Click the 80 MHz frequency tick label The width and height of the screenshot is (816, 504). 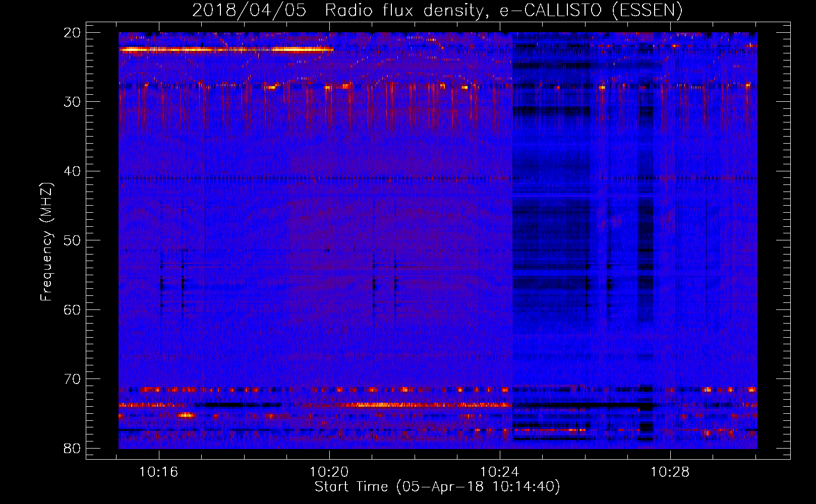pyautogui.click(x=72, y=448)
